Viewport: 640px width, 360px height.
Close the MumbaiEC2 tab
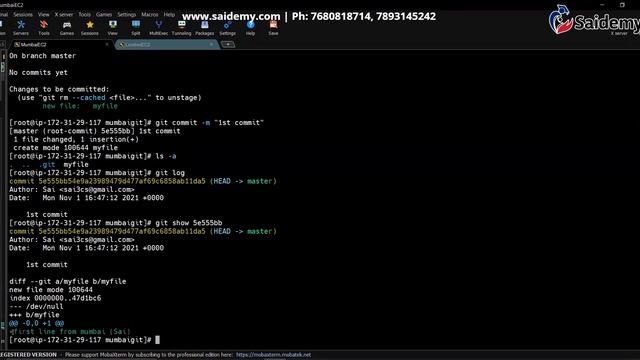coord(107,44)
